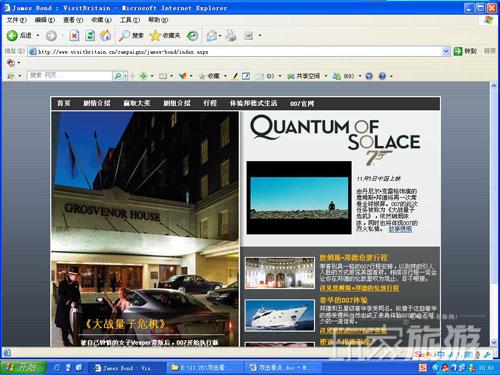Click the form fill note icon
Screen dimensions: 500x375
tap(246, 76)
